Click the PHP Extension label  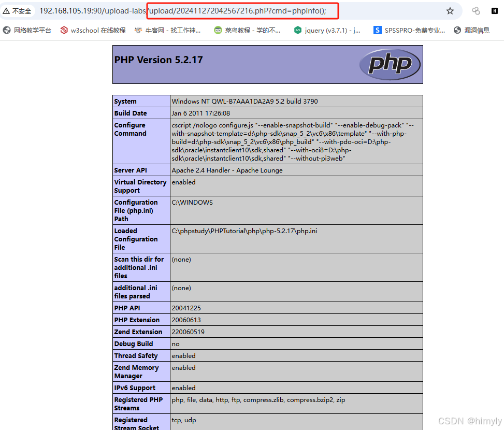click(137, 320)
